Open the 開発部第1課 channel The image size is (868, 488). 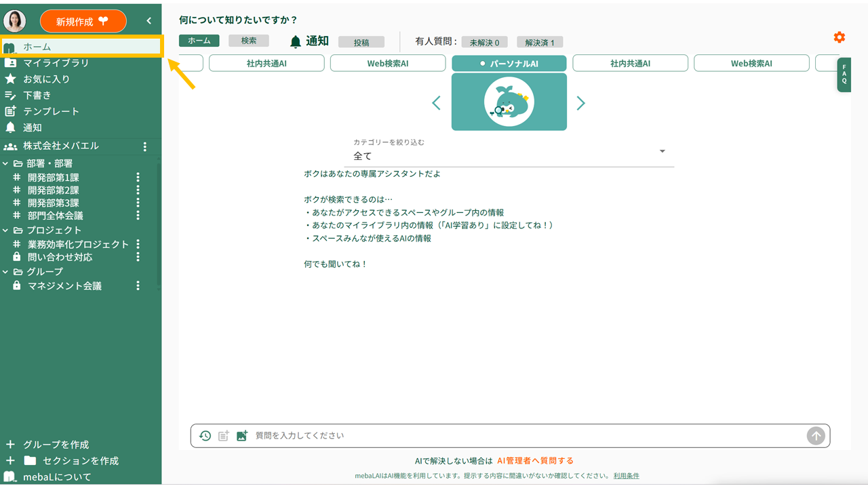pyautogui.click(x=54, y=178)
